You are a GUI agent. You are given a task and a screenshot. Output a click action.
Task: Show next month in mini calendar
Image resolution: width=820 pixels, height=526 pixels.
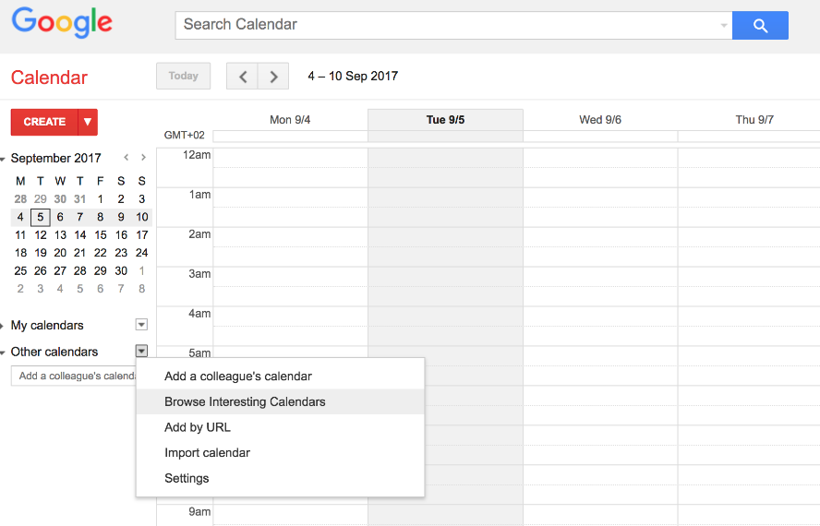(144, 158)
